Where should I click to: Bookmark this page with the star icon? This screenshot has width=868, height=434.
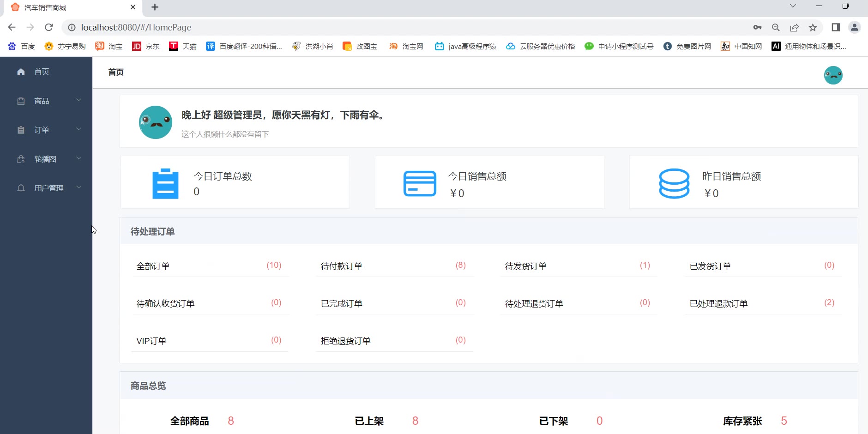pos(813,27)
